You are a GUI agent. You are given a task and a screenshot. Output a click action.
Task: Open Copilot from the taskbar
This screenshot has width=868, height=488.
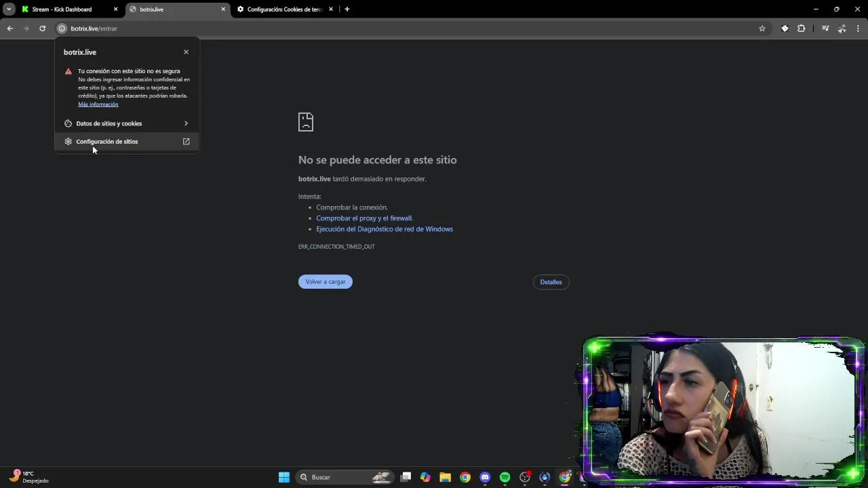pos(425,477)
